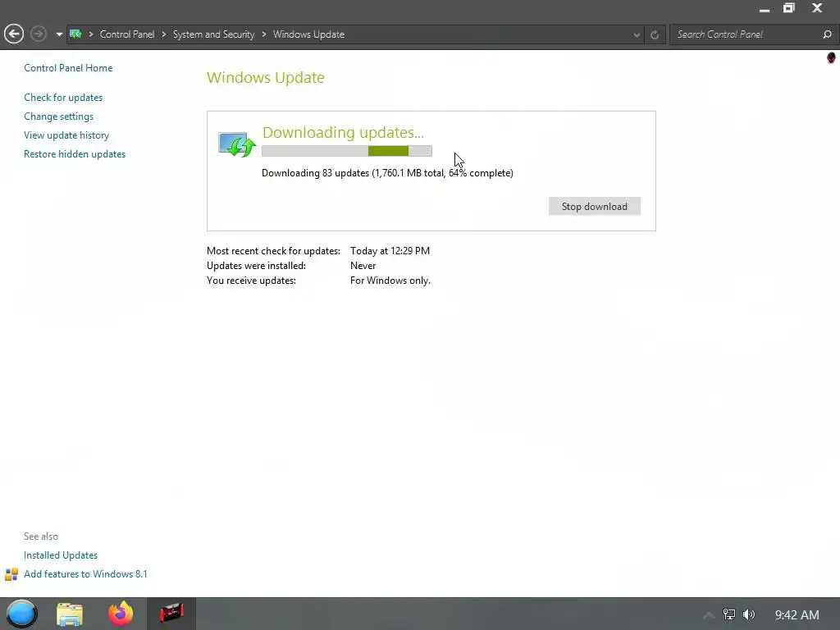Open Control Panel breadcrumb
The image size is (840, 630).
point(127,34)
